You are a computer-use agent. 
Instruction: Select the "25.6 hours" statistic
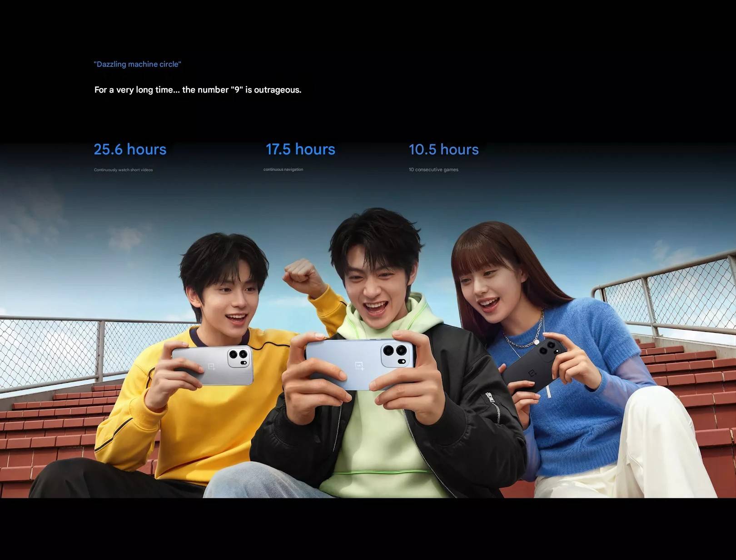(130, 149)
